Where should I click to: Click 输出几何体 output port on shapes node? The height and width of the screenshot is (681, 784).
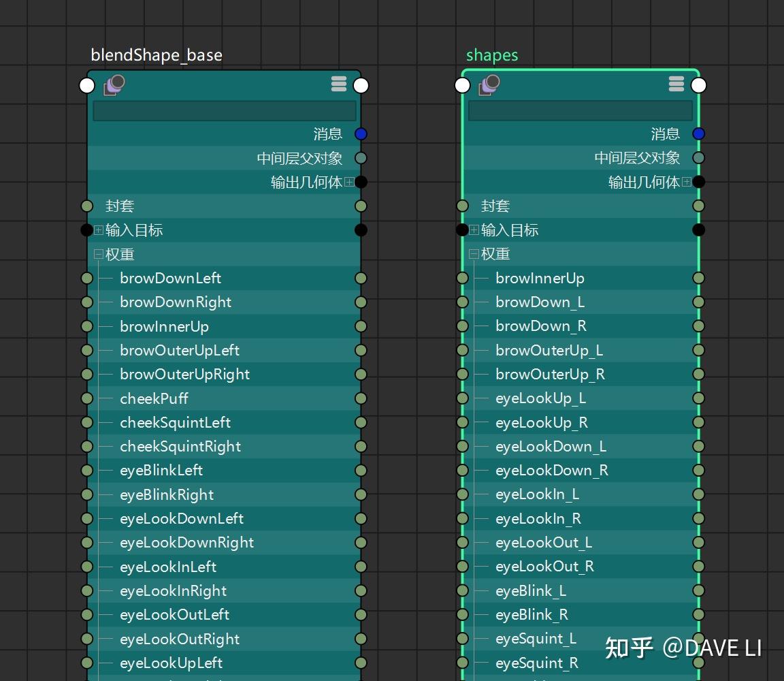pos(698,182)
